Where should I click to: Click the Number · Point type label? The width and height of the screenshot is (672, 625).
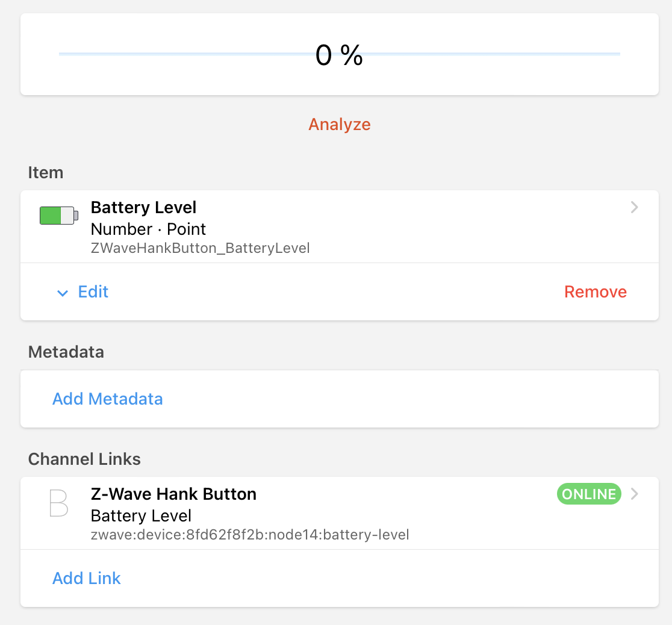click(148, 229)
